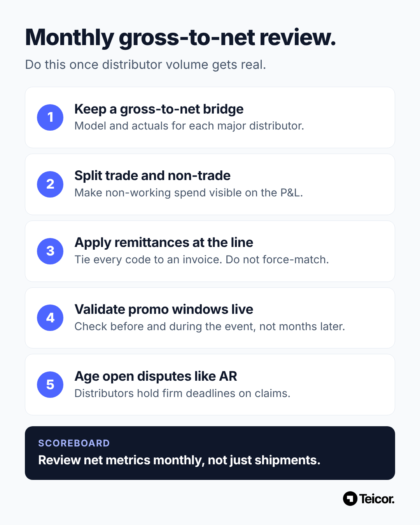The width and height of the screenshot is (420, 525).
Task: Click the number 2 circle badge
Action: pos(50,184)
